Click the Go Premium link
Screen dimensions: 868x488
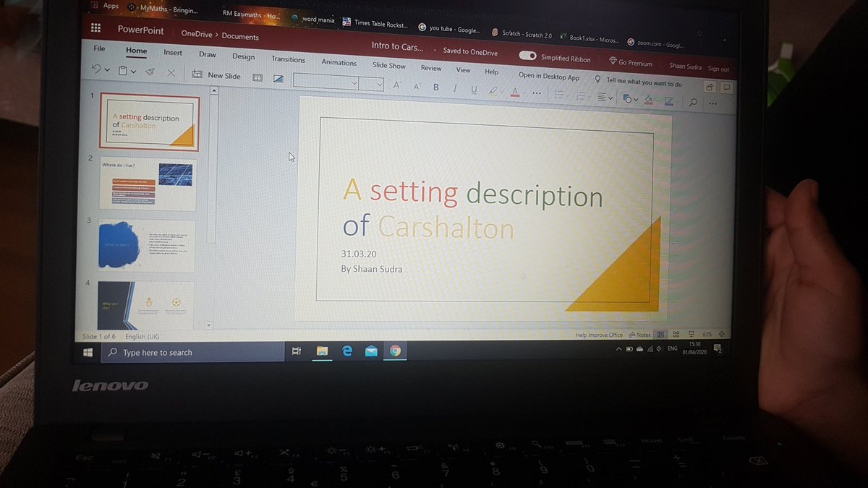631,62
